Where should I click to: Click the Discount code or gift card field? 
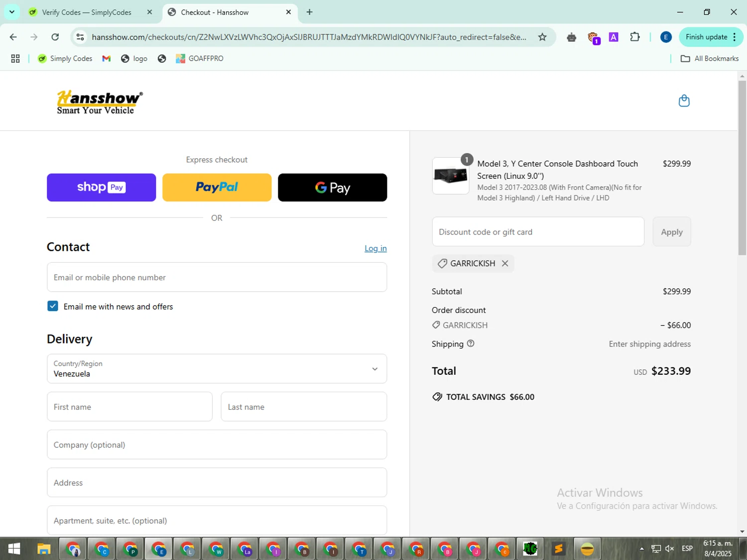538,231
